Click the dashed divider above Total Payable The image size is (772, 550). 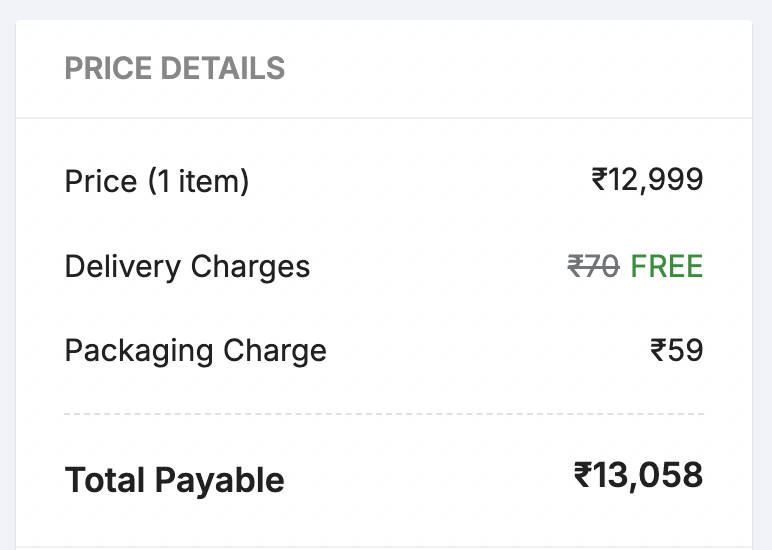tap(384, 413)
